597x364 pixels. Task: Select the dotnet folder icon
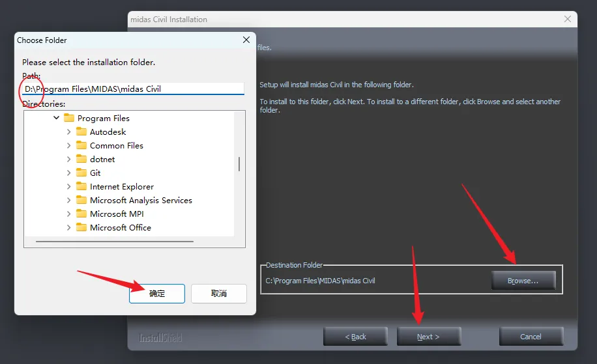(x=81, y=159)
